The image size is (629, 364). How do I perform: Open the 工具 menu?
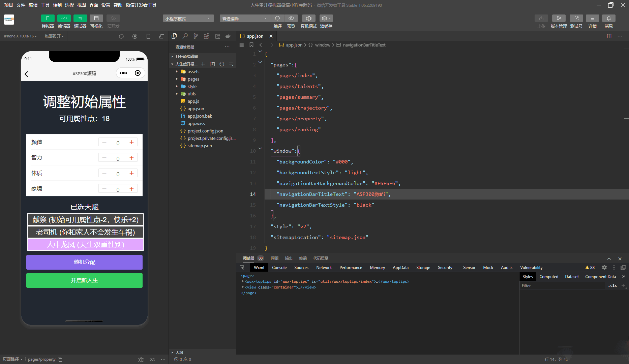[45, 5]
